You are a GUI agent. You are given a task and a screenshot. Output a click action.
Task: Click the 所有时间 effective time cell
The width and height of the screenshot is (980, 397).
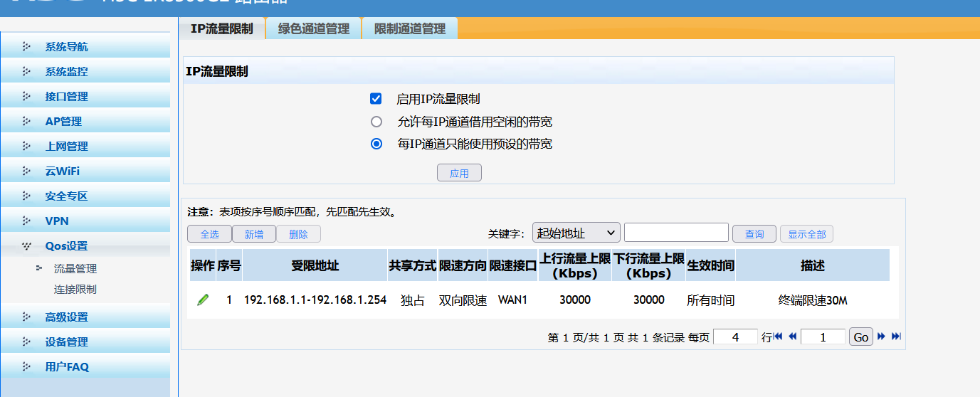coord(711,300)
